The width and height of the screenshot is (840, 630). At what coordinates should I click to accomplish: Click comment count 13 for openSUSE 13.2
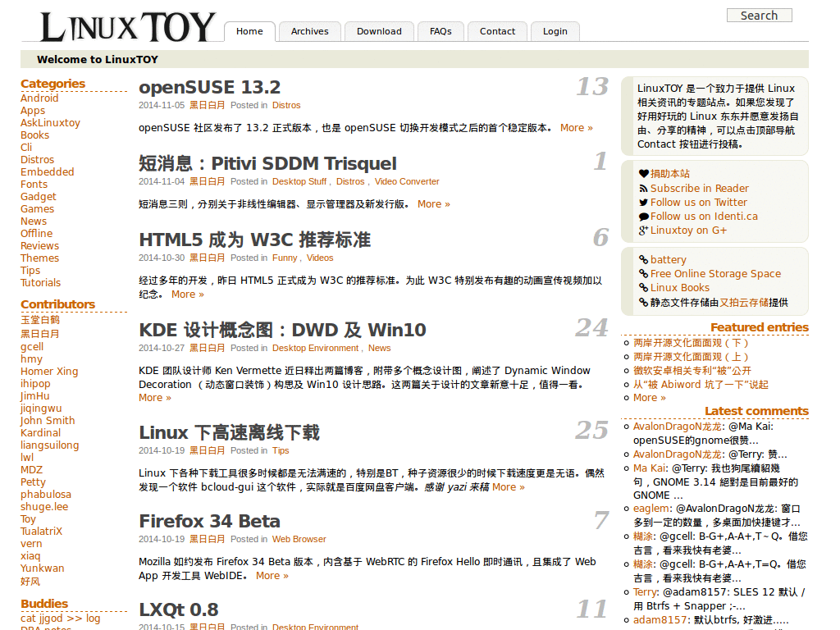(x=592, y=87)
